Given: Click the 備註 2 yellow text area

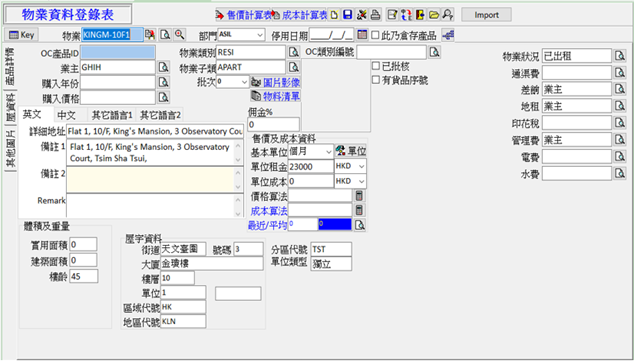Looking at the screenshot, I should click(x=151, y=179).
